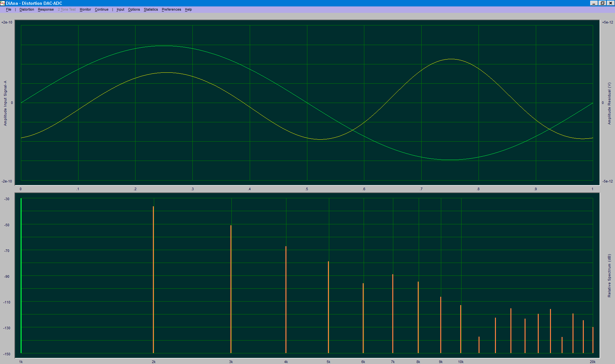Image resolution: width=615 pixels, height=364 pixels.
Task: Click the '+2e-10' amplitude axis label
Action: coord(7,22)
